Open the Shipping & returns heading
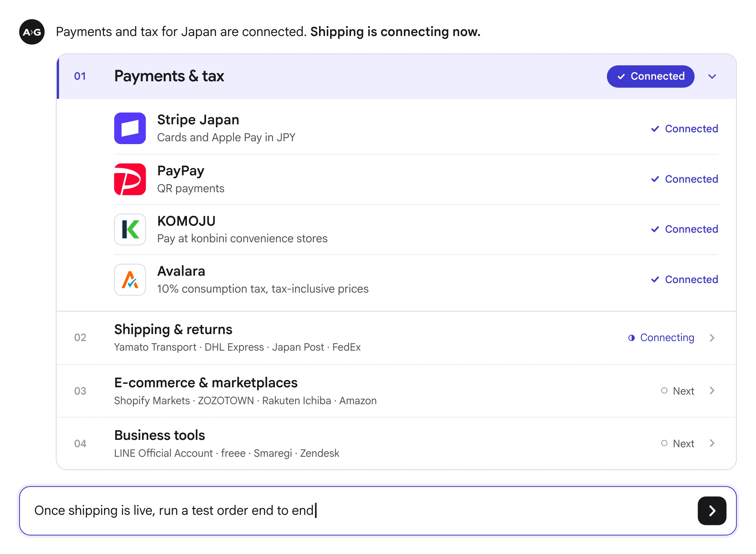Screen dimensions: 756x554 (x=173, y=330)
